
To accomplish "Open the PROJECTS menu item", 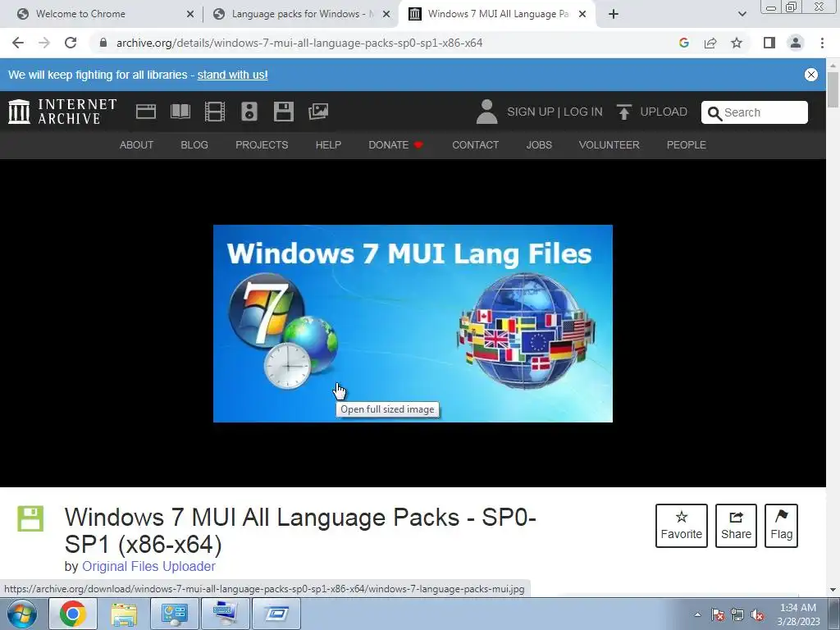I will [262, 144].
